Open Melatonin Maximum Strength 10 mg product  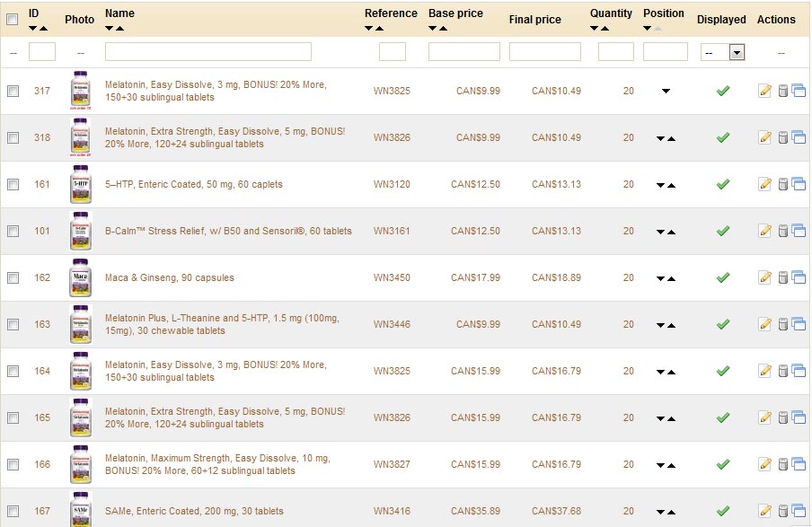coord(217,464)
